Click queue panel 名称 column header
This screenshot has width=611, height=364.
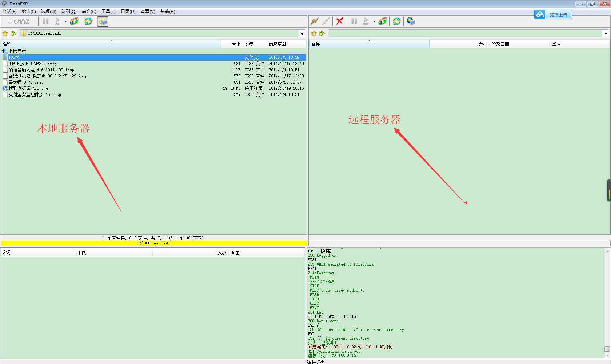39,252
